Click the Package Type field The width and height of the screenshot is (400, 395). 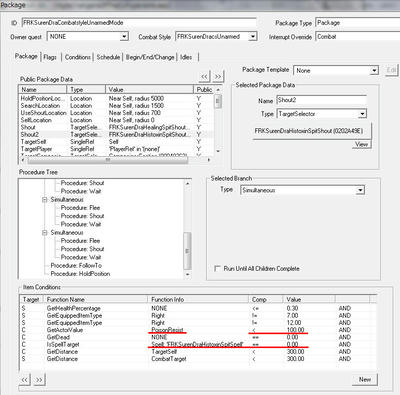(x=357, y=23)
